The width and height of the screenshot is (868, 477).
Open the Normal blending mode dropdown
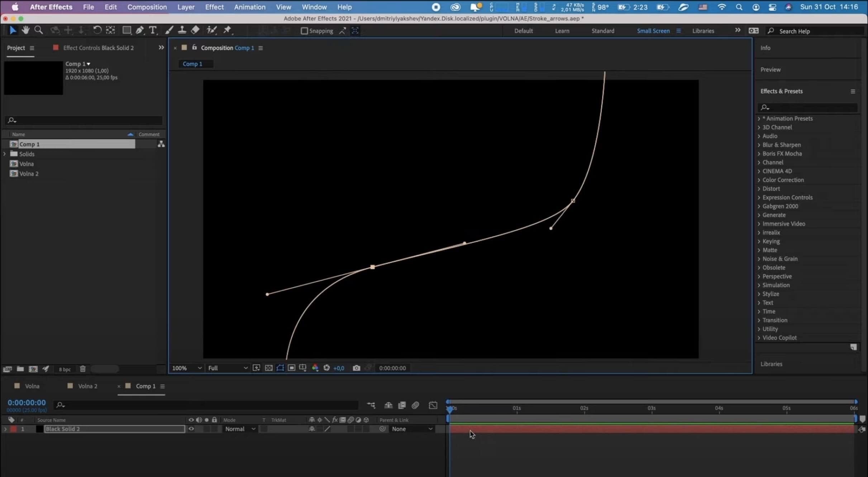pos(240,429)
